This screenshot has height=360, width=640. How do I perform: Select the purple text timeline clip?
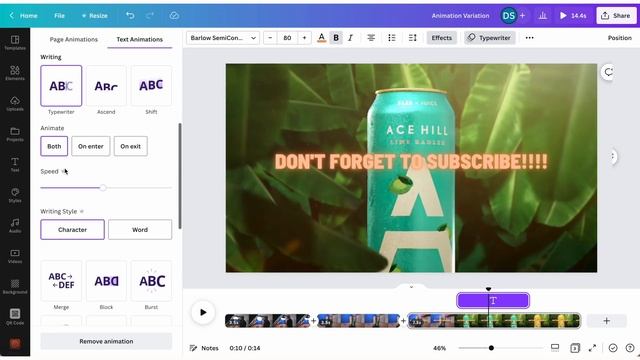[493, 301]
